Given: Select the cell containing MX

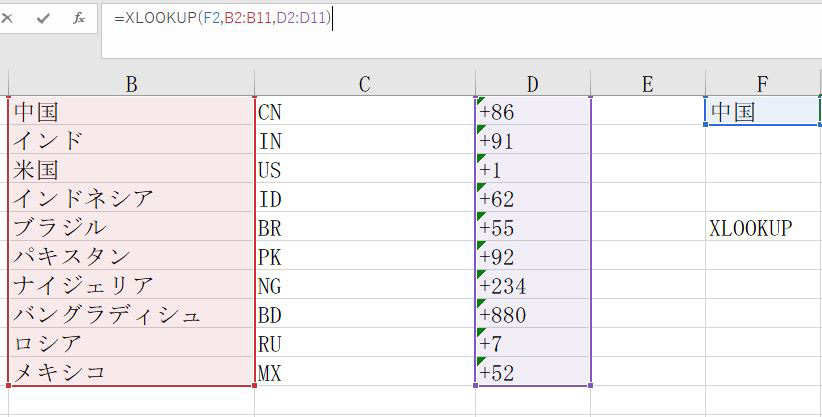Looking at the screenshot, I should coord(364,373).
